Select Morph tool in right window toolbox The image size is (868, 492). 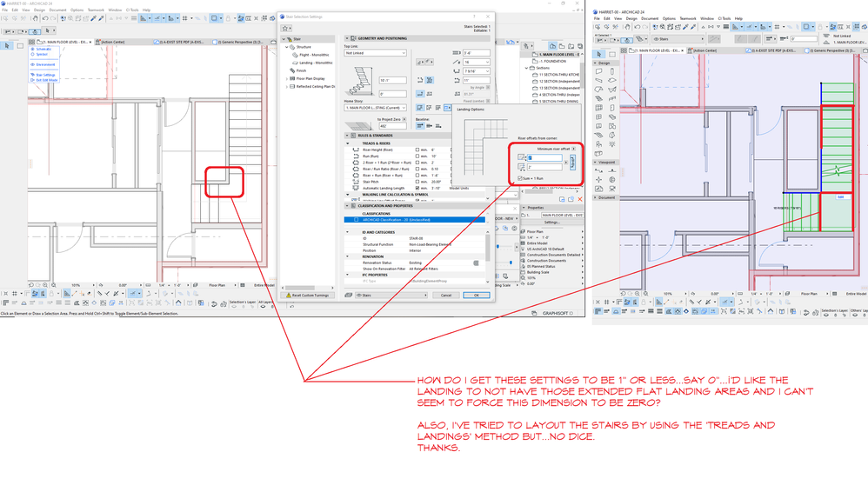click(611, 135)
